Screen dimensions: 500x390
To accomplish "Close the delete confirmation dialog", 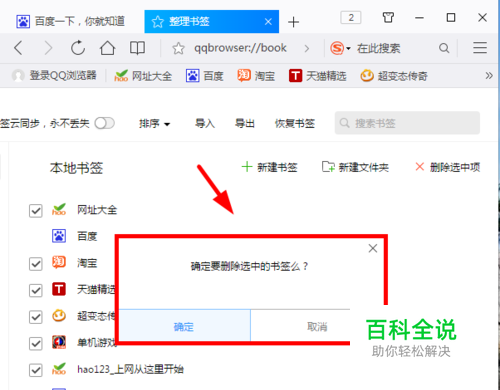I will [373, 248].
